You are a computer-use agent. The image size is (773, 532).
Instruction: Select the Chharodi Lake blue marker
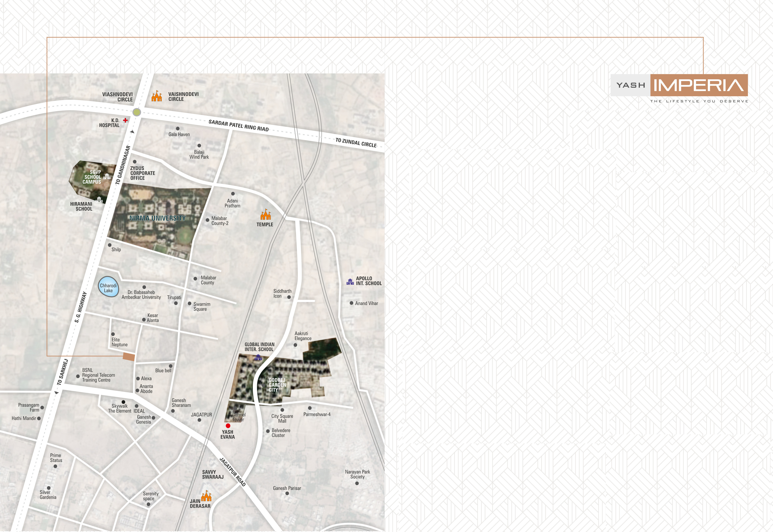108,286
